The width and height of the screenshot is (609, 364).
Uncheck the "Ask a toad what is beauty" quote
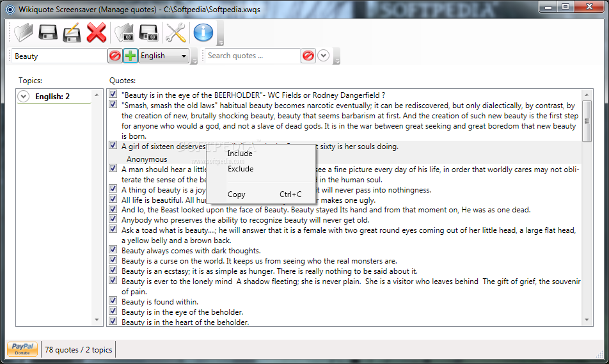pyautogui.click(x=113, y=229)
